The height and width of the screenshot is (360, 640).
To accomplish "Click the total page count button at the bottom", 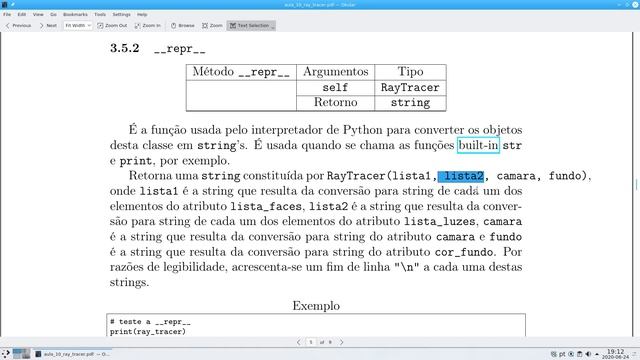I will pos(330,342).
